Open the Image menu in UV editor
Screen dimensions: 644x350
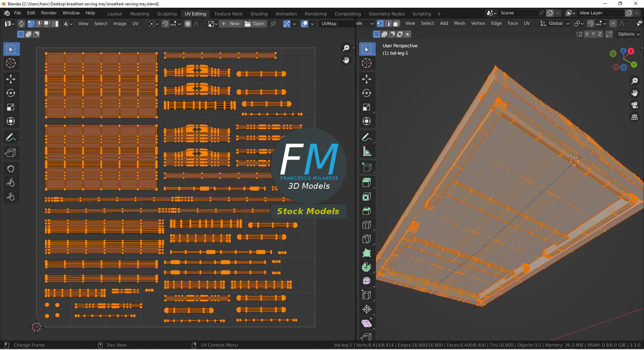click(120, 24)
